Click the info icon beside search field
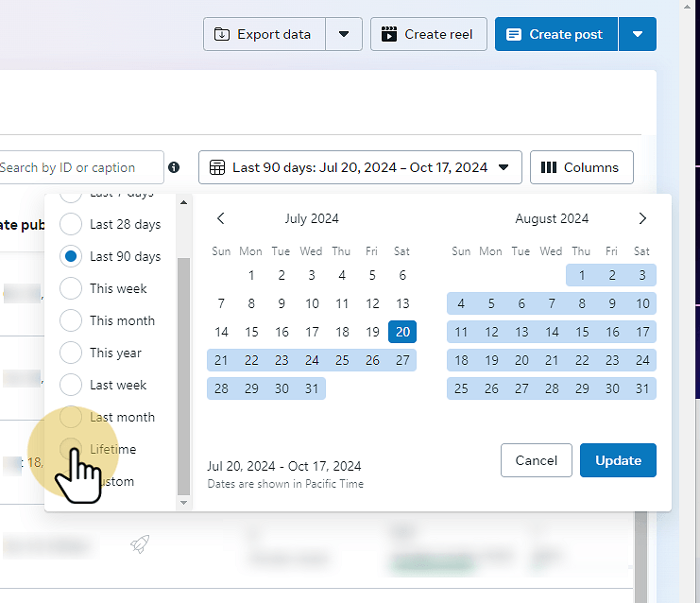Screen dimensions: 700x603 (174, 167)
